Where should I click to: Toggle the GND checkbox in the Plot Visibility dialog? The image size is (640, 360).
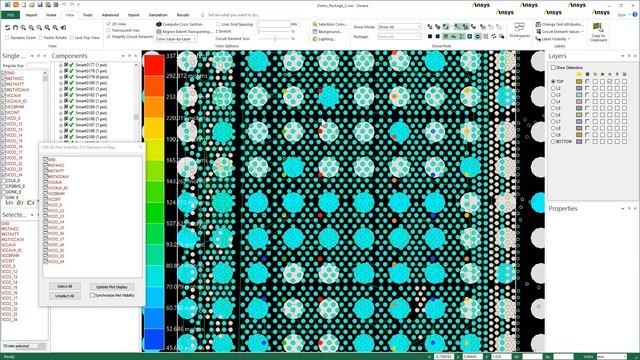coord(46,160)
